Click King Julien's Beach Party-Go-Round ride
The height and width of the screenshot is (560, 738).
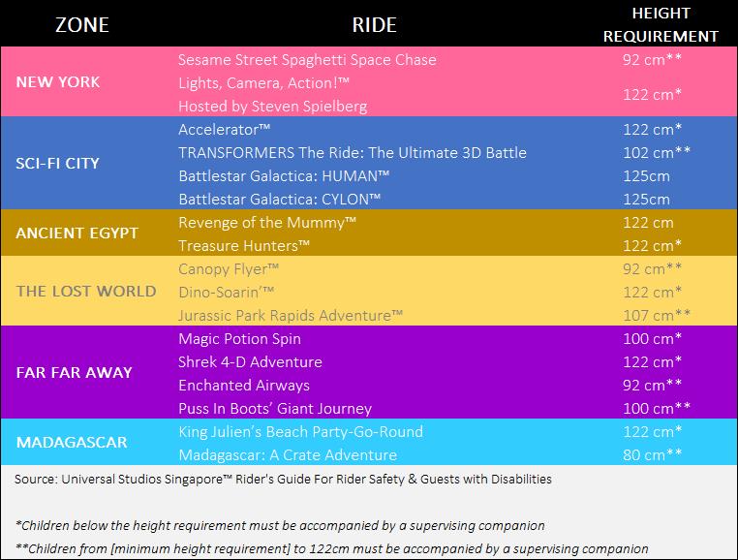(301, 432)
